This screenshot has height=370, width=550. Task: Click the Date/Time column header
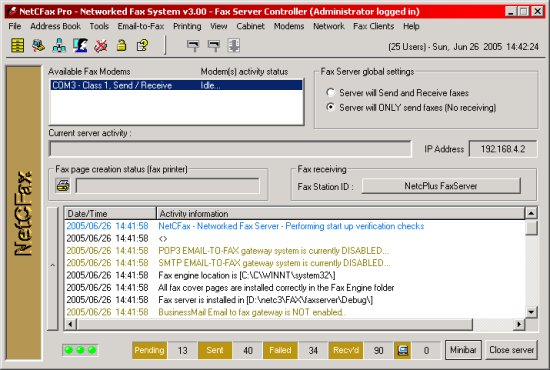(x=110, y=214)
